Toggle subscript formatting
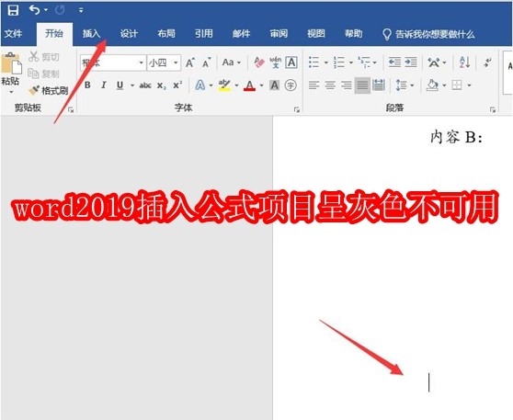 tap(161, 85)
